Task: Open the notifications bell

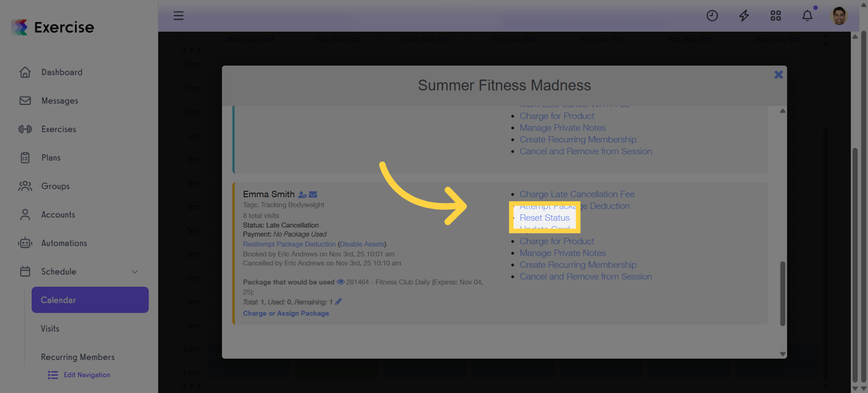Action: point(808,16)
